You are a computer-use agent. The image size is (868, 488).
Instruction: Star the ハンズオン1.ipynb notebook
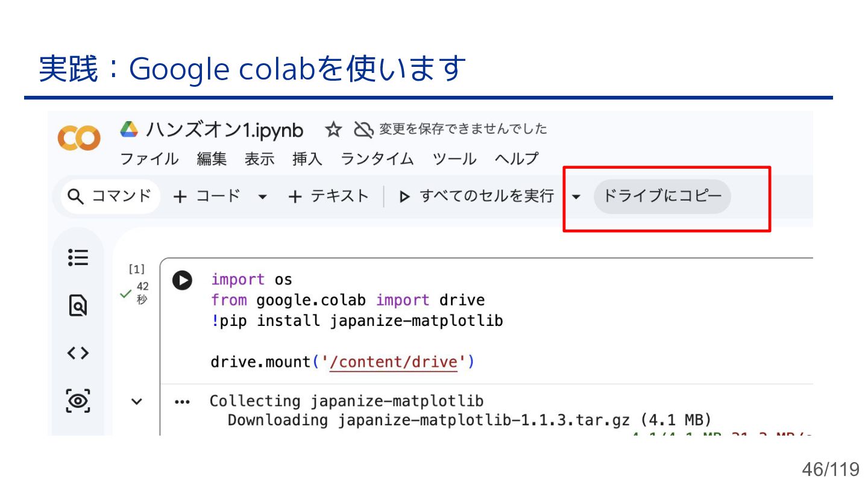(333, 130)
